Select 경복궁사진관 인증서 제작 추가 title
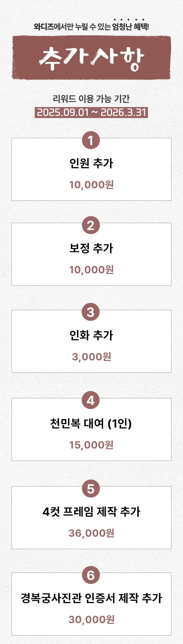This screenshot has width=183, height=644. (91, 598)
